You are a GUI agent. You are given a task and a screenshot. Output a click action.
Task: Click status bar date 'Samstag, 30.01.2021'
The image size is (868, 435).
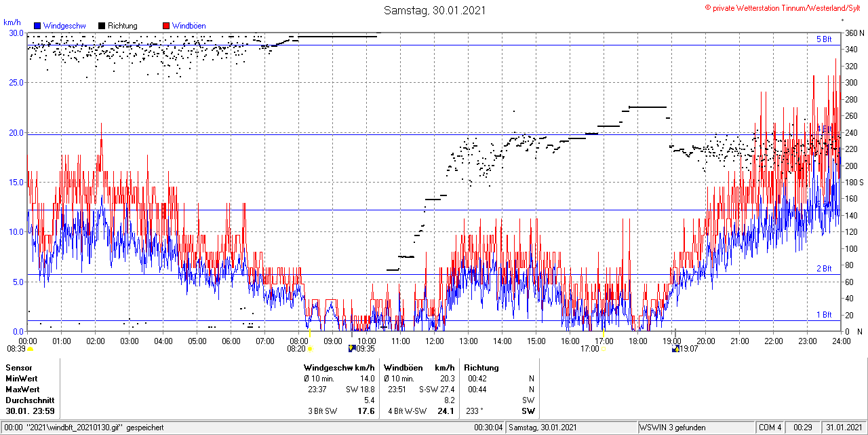tap(542, 428)
